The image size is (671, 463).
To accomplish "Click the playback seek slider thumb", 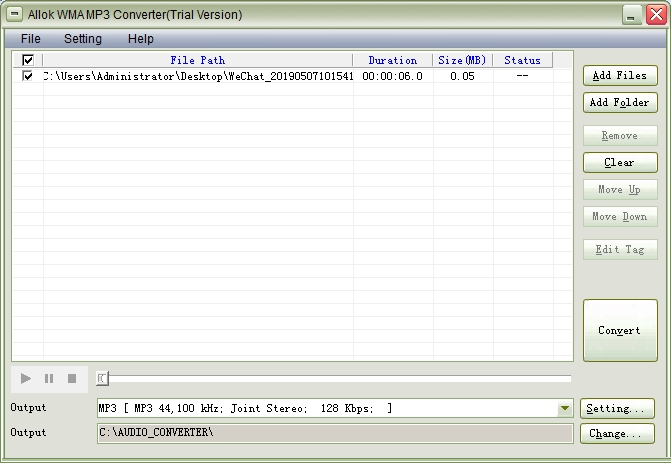I will (102, 378).
